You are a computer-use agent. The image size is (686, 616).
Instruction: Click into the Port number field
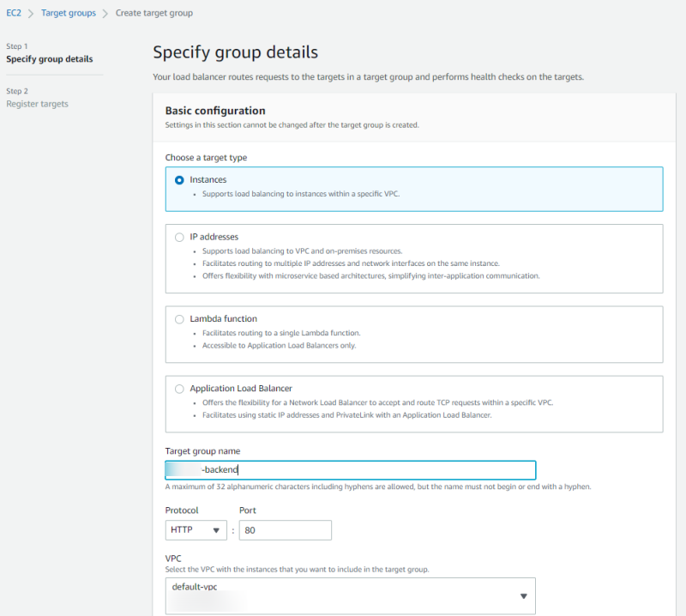(x=285, y=530)
